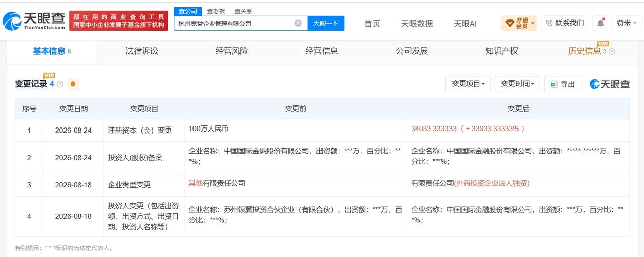The height and width of the screenshot is (257, 644).
Task: Click the 变更前 column header
Action: [296, 109]
